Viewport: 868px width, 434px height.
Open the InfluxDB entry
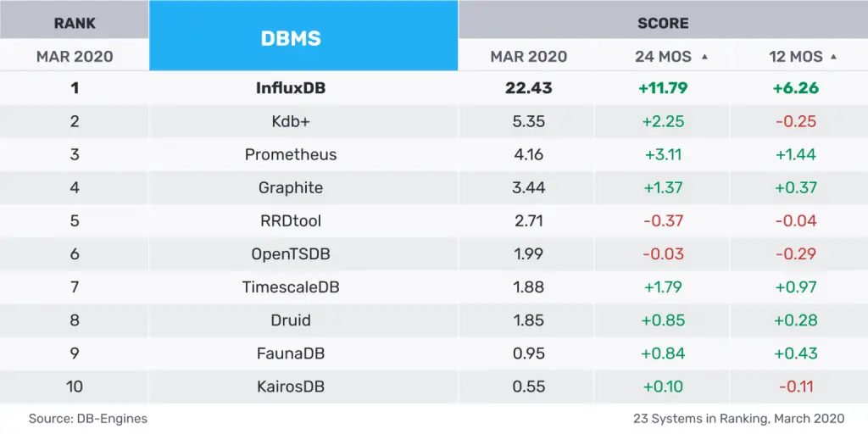pyautogui.click(x=291, y=88)
